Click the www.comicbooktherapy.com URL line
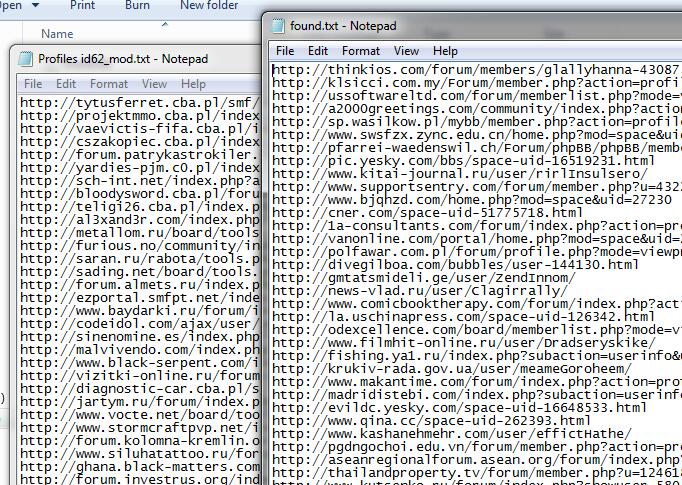 pos(477,304)
